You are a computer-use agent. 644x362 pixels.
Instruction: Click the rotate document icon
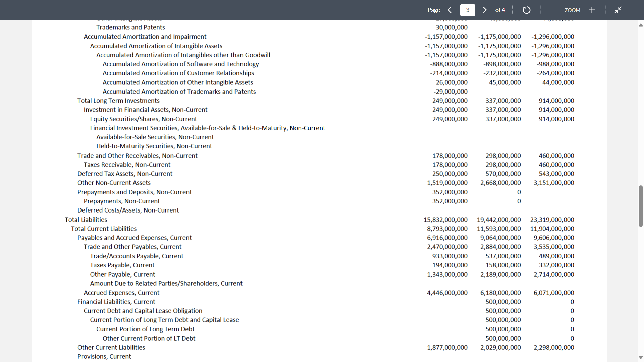527,10
